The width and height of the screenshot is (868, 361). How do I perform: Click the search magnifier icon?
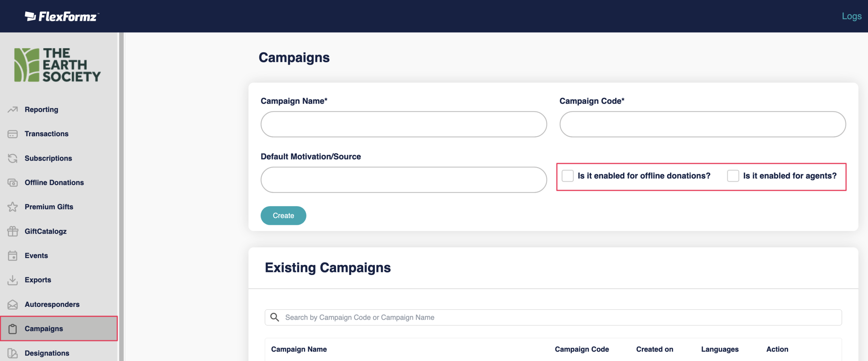275,317
